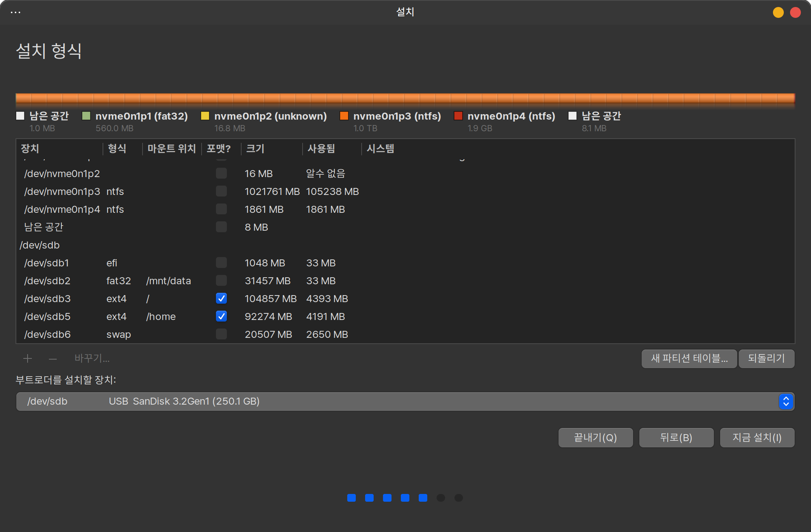This screenshot has height=532, width=811.
Task: Click the orange partition usage bar
Action: [405, 98]
